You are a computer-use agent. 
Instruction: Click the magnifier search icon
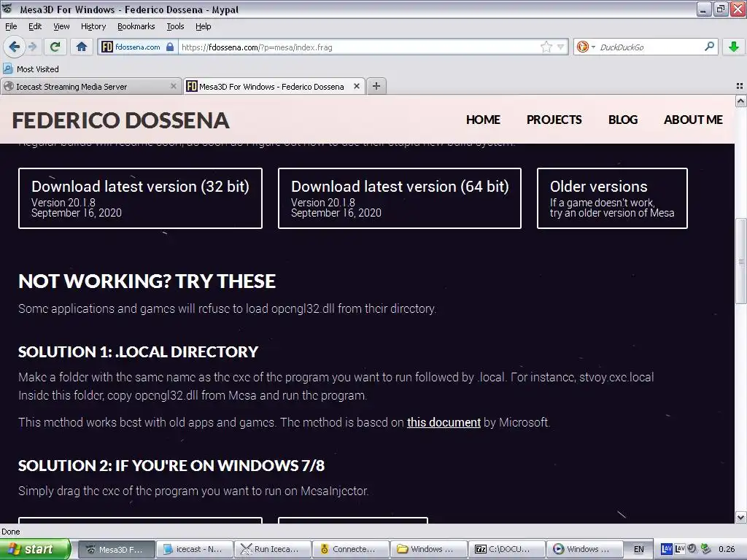[709, 47]
